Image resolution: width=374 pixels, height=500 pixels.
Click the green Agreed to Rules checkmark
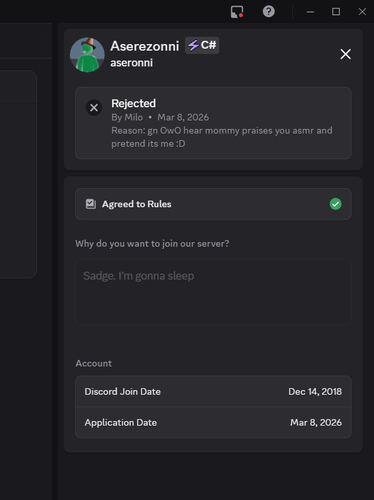(336, 204)
